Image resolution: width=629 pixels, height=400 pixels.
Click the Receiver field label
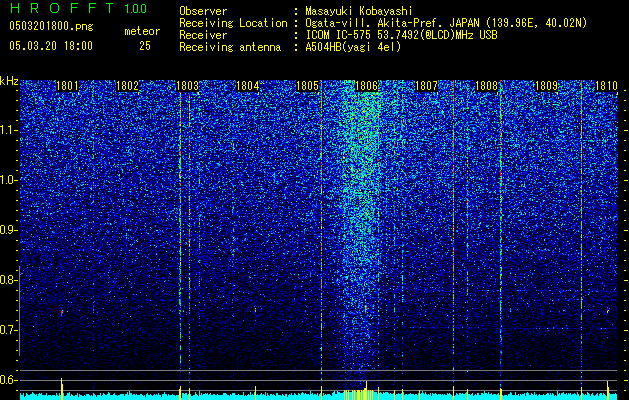click(203, 35)
